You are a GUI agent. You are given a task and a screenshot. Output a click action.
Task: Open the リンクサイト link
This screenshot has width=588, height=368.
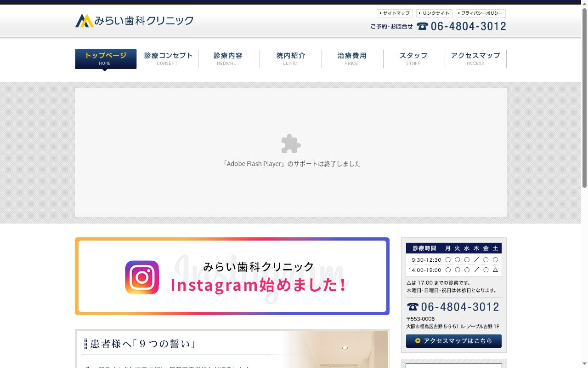434,13
